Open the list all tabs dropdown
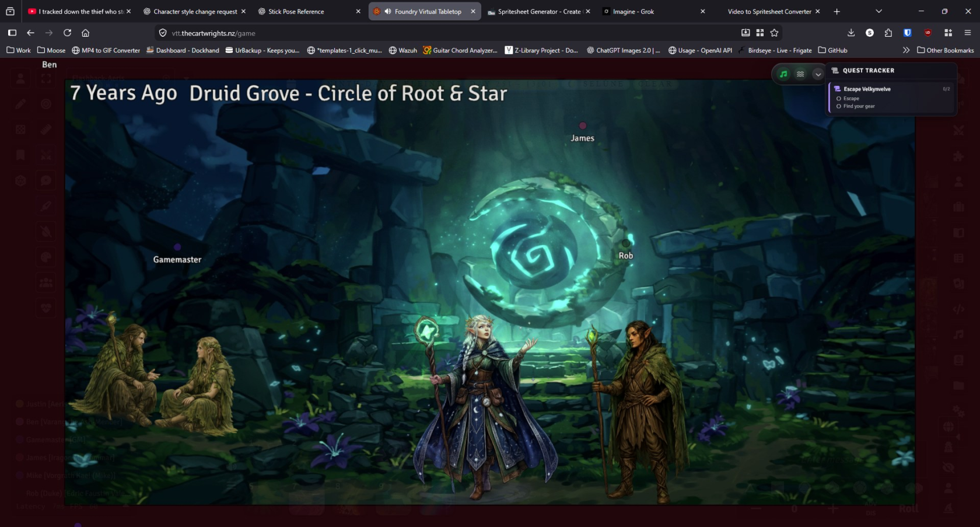The height and width of the screenshot is (527, 980). (879, 12)
